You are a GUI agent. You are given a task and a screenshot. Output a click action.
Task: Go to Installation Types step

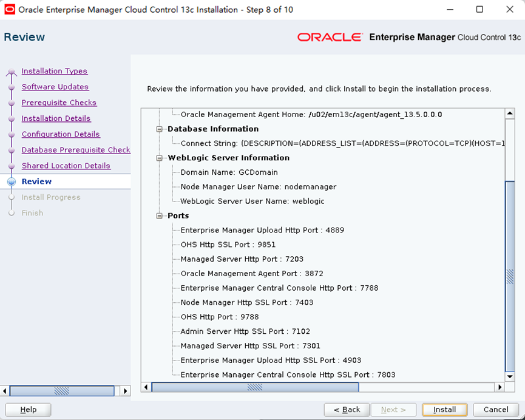[x=54, y=71]
